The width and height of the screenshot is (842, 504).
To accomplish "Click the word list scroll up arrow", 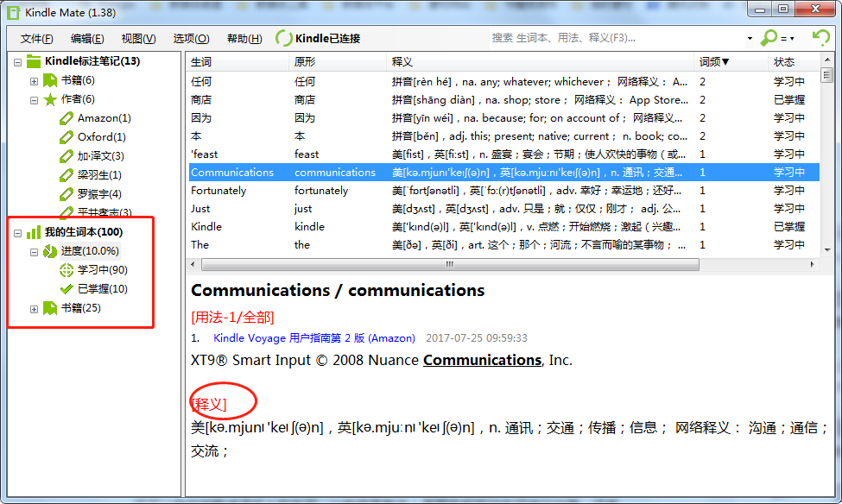I will coord(827,60).
